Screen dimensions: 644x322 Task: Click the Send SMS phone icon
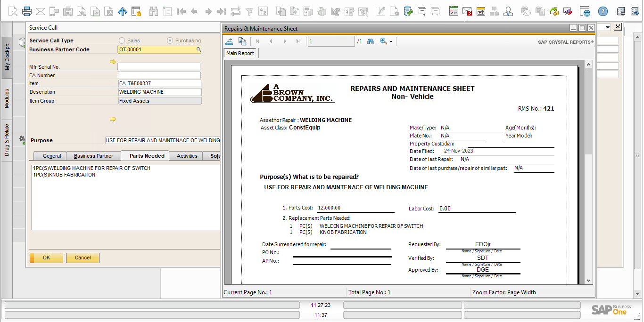click(54, 11)
